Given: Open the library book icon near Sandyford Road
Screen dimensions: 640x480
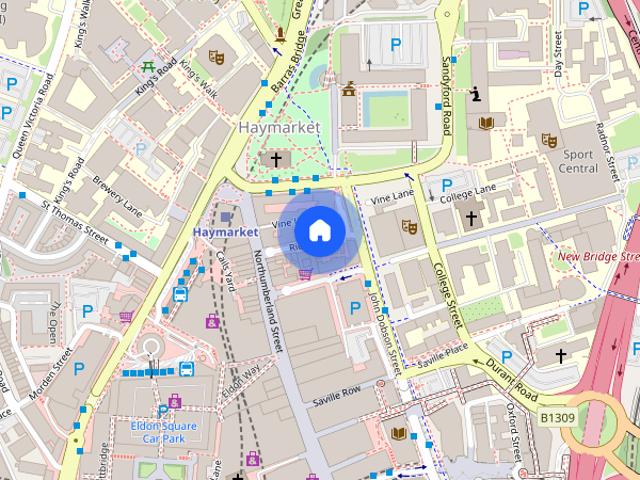Looking at the screenshot, I should tap(486, 122).
